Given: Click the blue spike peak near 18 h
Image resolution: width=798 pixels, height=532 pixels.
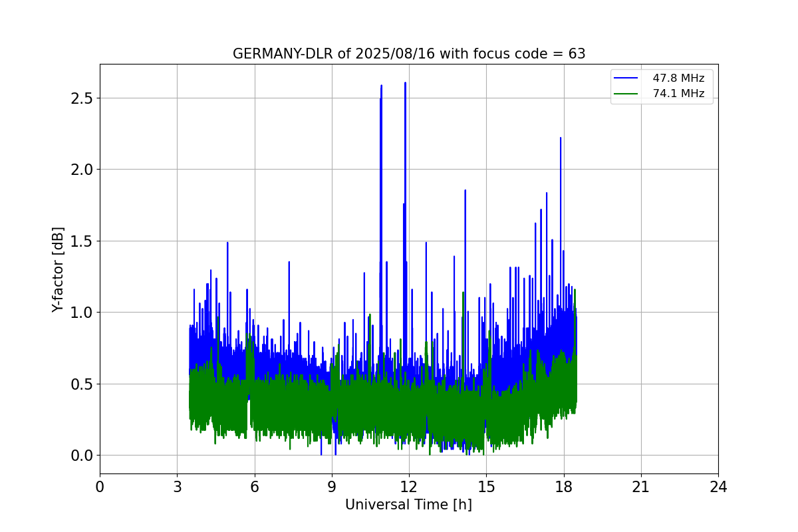Looking at the screenshot, I should tap(561, 138).
